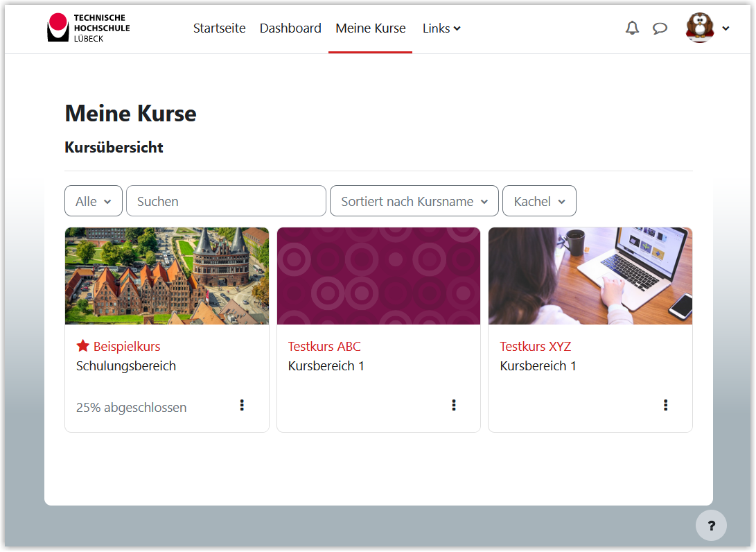The width and height of the screenshot is (756, 552).
Task: Click the owl user avatar
Action: [x=700, y=28]
